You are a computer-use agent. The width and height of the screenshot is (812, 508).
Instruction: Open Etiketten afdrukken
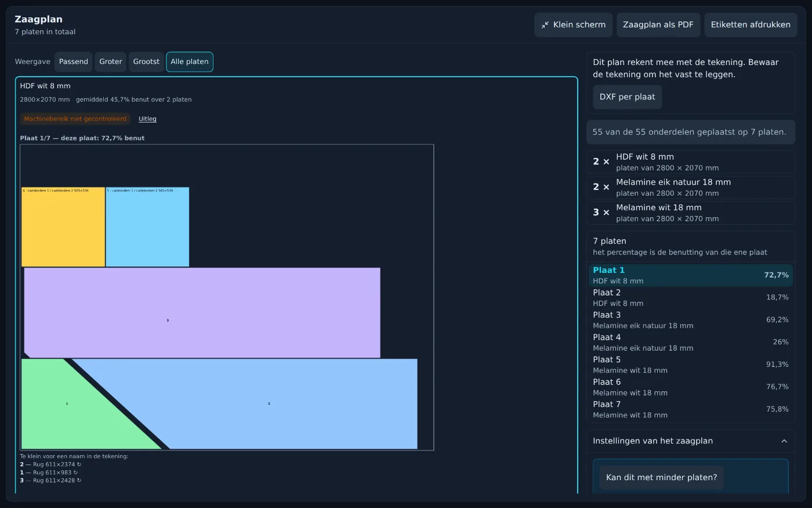pos(751,25)
